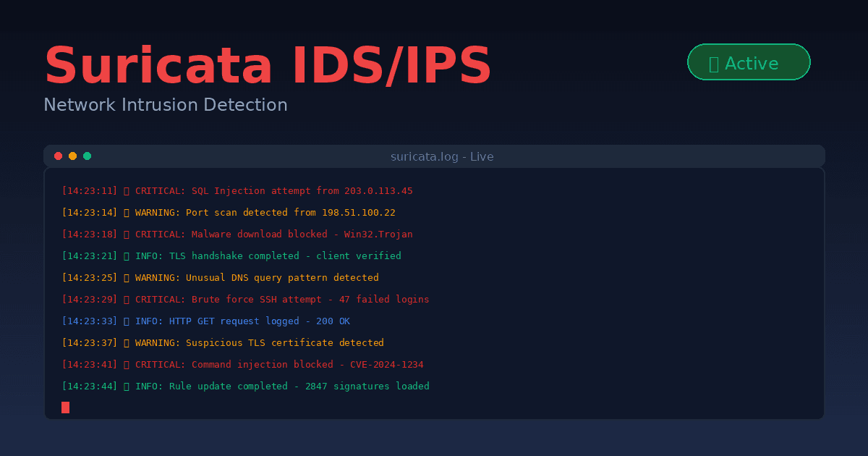Click the critical icon next to the brute force SSH entry
The height and width of the screenshot is (456, 868).
126,299
